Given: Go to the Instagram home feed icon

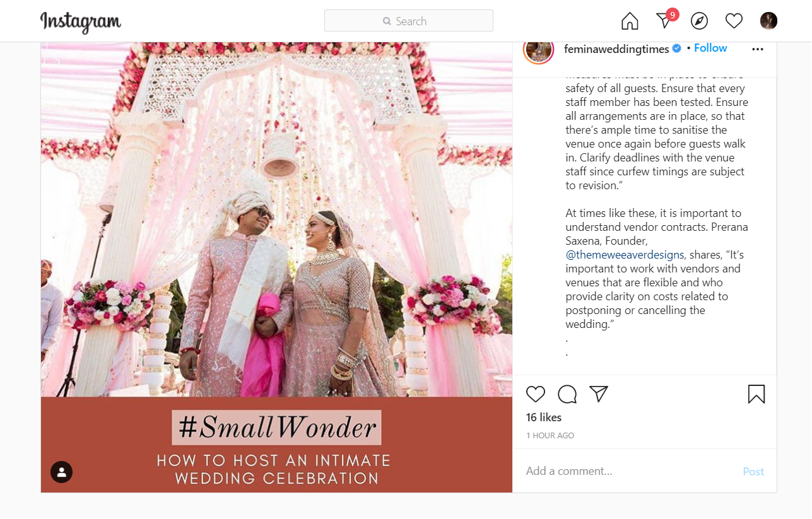Looking at the screenshot, I should click(630, 21).
